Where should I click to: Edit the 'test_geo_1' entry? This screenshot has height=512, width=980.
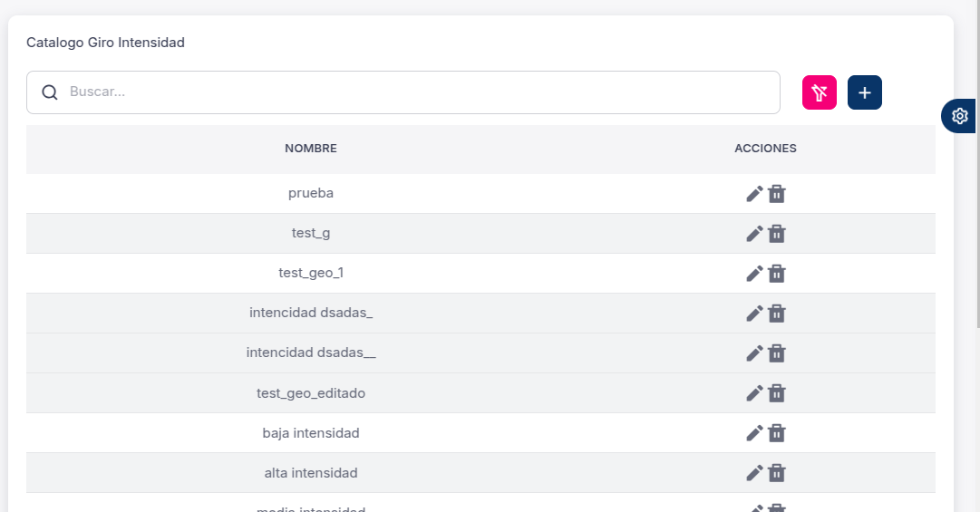754,274
